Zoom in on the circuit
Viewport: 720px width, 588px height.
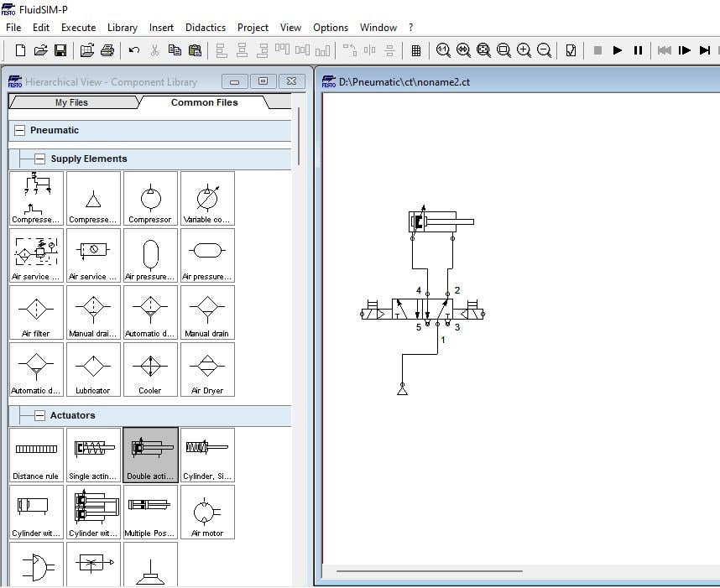524,50
